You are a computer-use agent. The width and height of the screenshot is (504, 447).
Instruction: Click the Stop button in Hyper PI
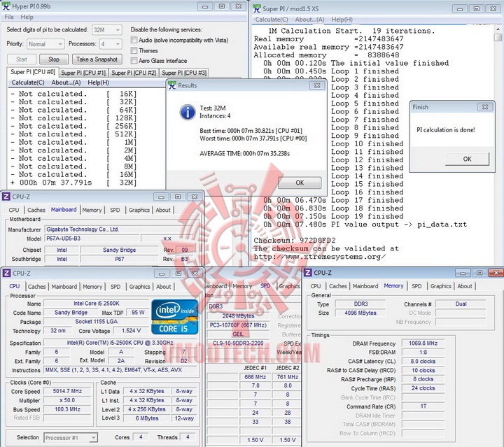click(x=54, y=59)
